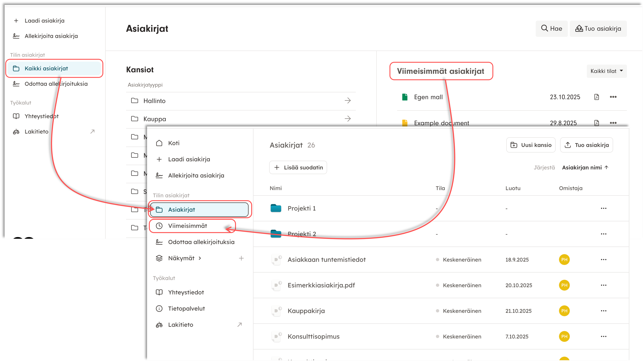Click the Hae search button
This screenshot has height=362, width=644.
click(x=552, y=28)
